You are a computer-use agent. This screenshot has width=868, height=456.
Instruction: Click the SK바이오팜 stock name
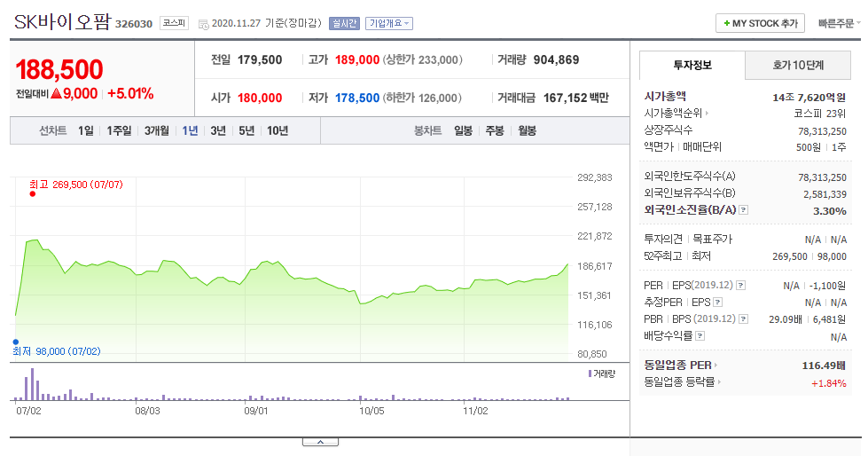pos(62,22)
